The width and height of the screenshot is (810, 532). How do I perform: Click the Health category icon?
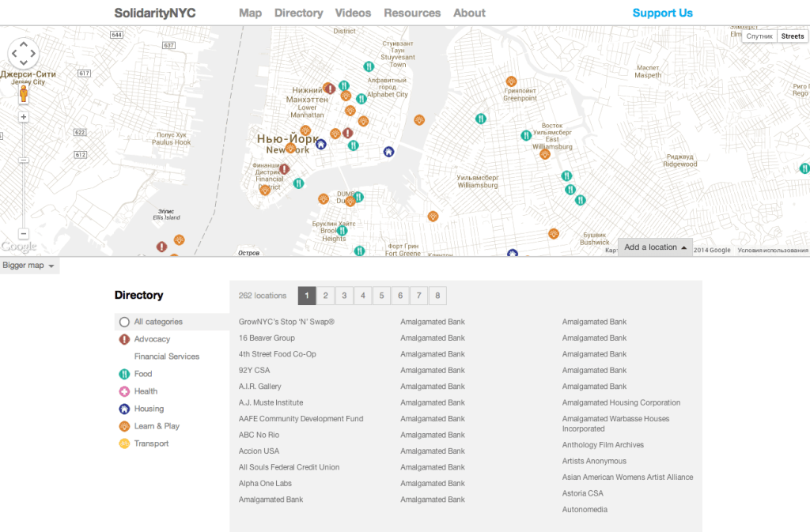[x=124, y=391]
